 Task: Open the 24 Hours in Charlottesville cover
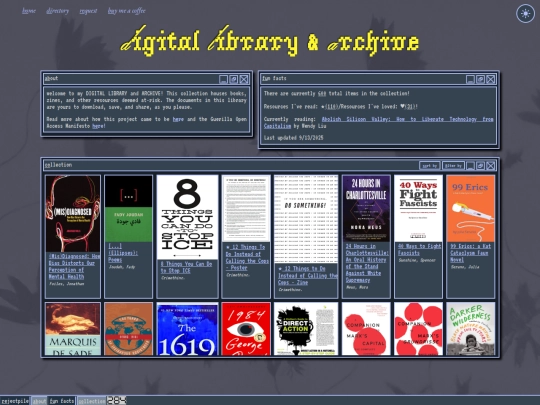pyautogui.click(x=366, y=208)
